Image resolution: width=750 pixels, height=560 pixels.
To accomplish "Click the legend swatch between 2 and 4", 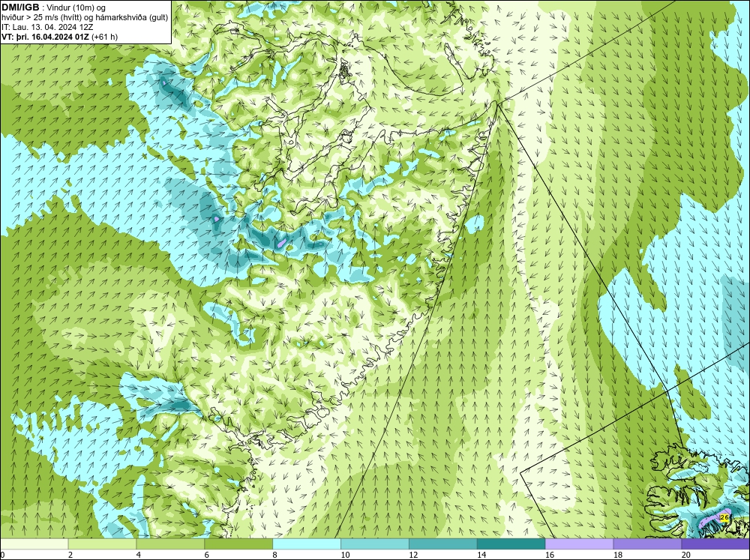I will coord(102,544).
